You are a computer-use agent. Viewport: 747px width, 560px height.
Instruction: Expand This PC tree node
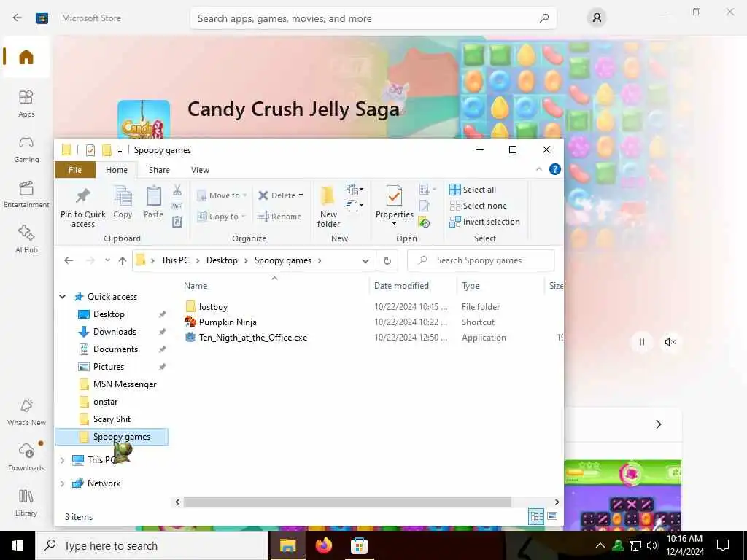pos(63,460)
